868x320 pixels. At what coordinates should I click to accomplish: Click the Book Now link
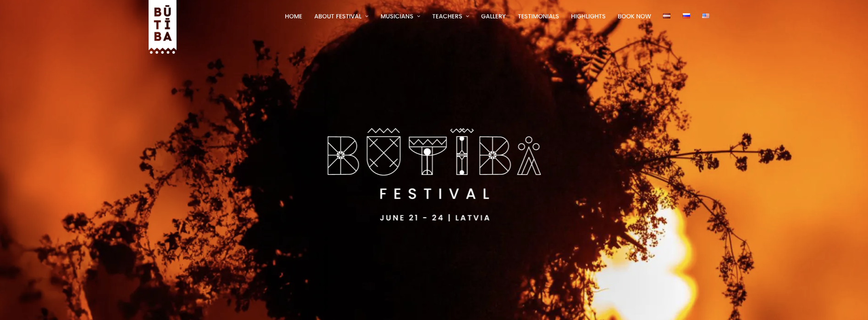[634, 17]
